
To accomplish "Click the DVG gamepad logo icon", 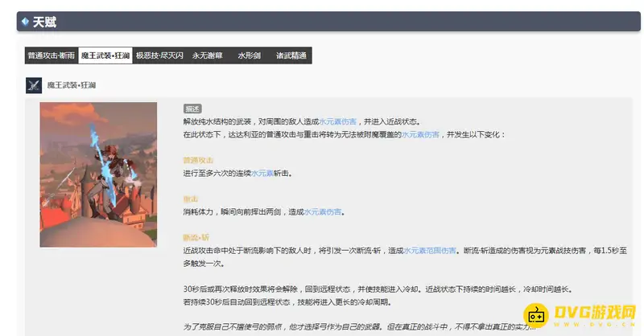I will pos(535,313).
